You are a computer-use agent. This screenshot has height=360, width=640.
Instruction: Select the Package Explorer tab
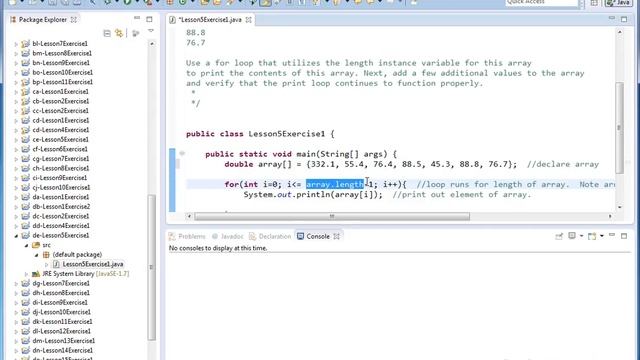click(x=42, y=20)
